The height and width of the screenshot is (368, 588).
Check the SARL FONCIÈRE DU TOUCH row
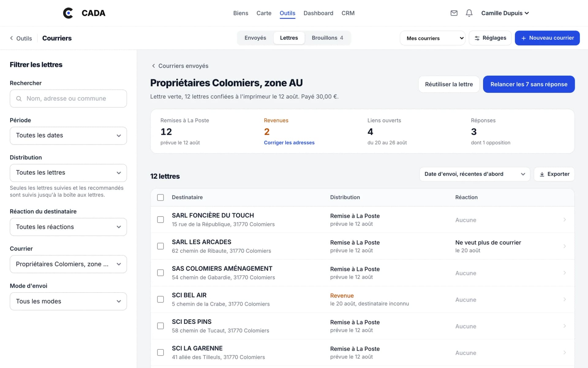click(160, 220)
